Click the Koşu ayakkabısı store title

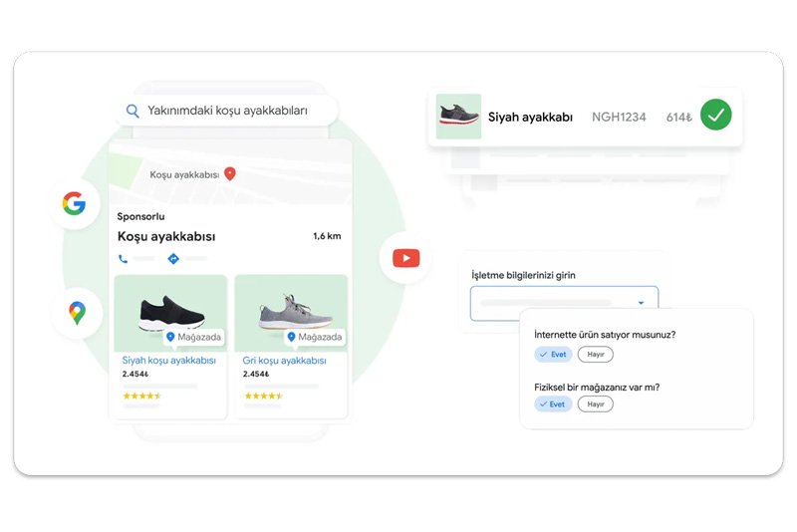point(166,236)
